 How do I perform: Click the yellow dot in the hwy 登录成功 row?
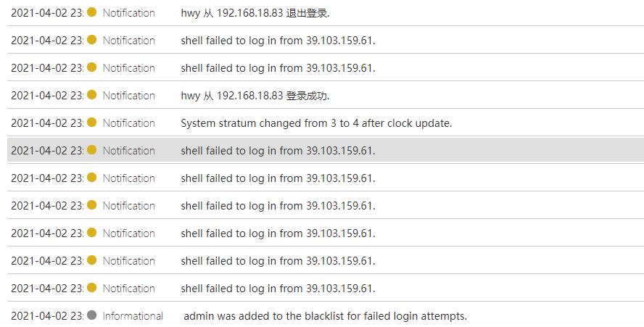pyautogui.click(x=91, y=95)
